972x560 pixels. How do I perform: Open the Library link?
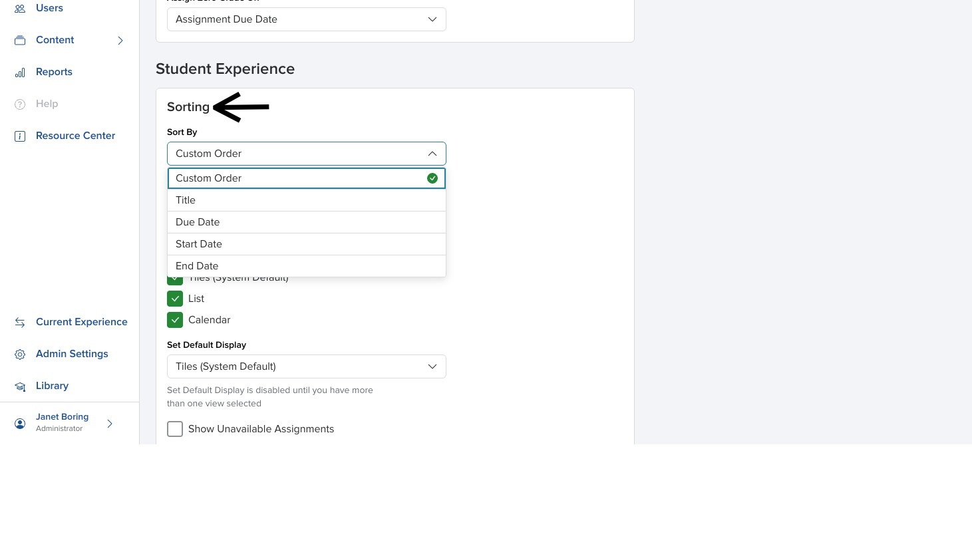click(52, 386)
